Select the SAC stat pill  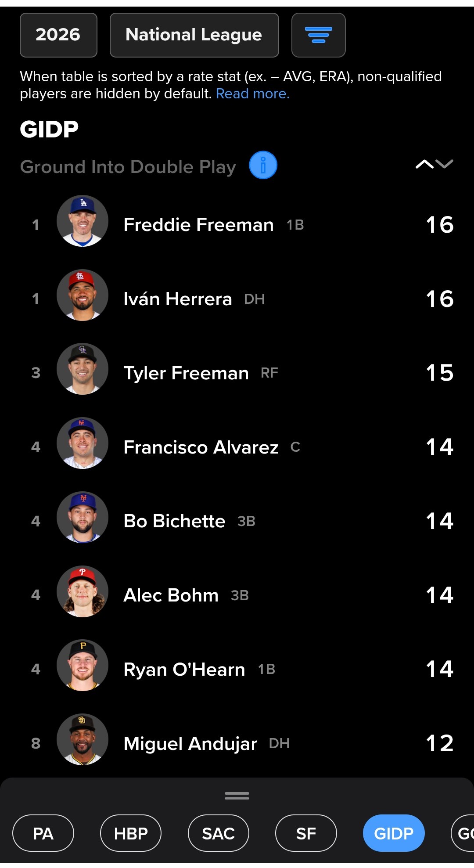(x=219, y=833)
